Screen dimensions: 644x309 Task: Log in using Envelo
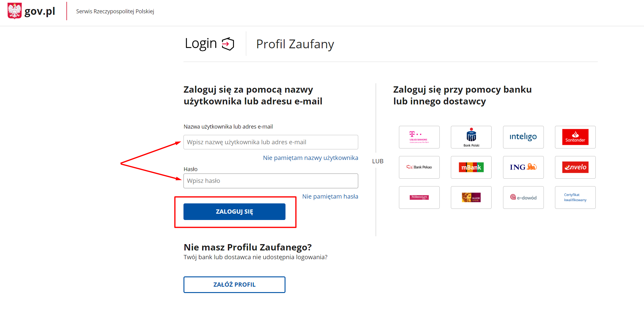point(575,167)
